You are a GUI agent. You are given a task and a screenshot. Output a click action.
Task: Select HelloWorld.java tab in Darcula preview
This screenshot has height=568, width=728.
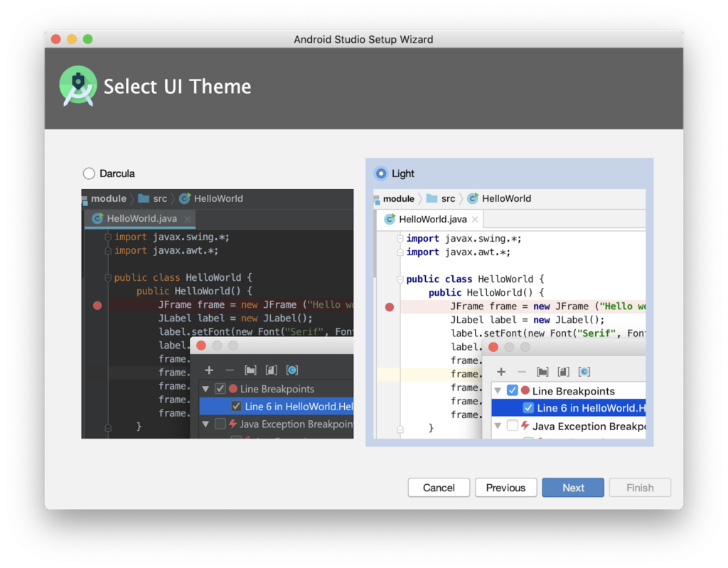click(x=141, y=218)
